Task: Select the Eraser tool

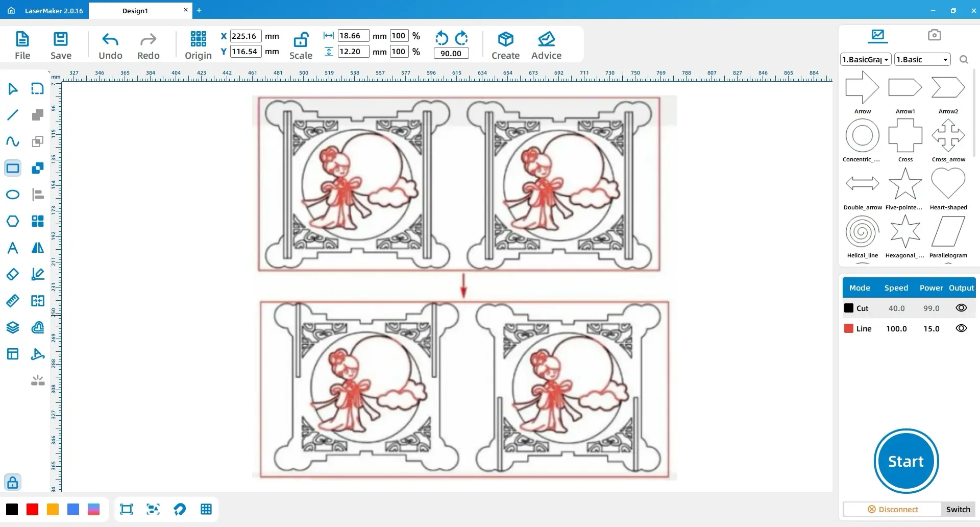Action: click(13, 274)
